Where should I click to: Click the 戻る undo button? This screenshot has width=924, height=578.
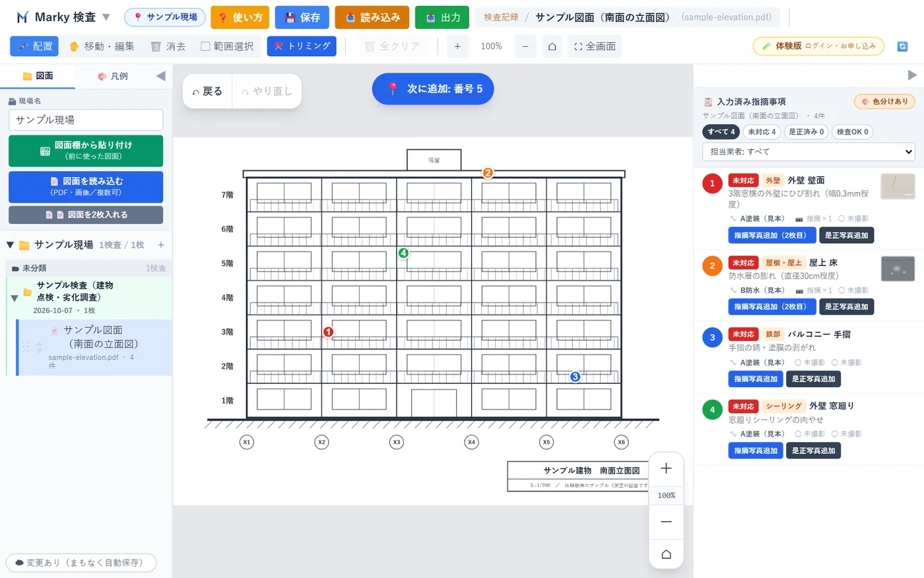point(208,91)
